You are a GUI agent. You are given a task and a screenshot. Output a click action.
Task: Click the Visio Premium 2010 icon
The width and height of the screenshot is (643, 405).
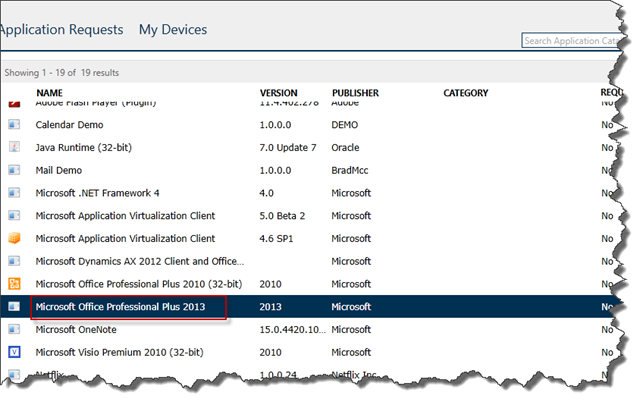pos(14,352)
